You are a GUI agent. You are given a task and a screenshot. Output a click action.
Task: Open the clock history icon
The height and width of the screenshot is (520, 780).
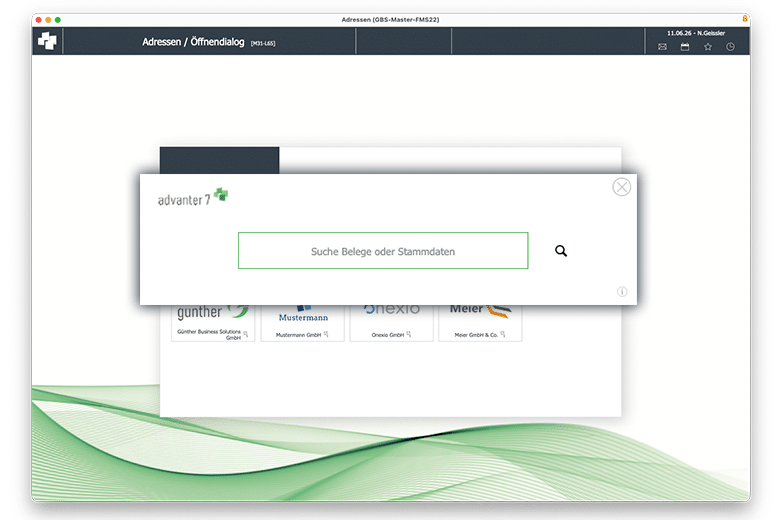click(x=730, y=47)
